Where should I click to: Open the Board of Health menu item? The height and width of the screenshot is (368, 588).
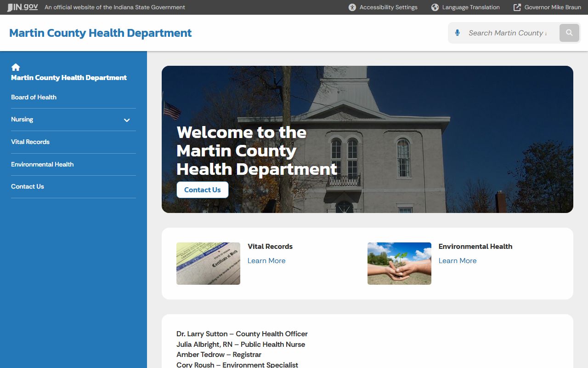pos(34,97)
